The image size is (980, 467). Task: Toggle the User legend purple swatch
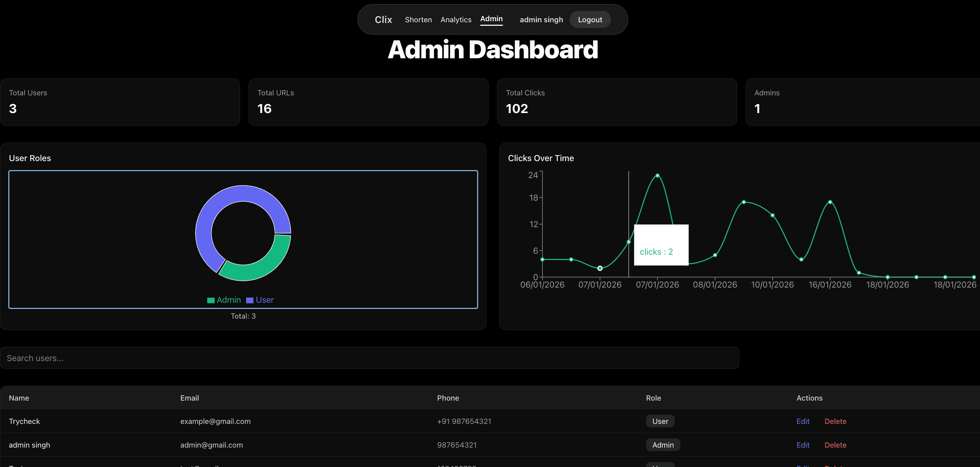coord(250,300)
